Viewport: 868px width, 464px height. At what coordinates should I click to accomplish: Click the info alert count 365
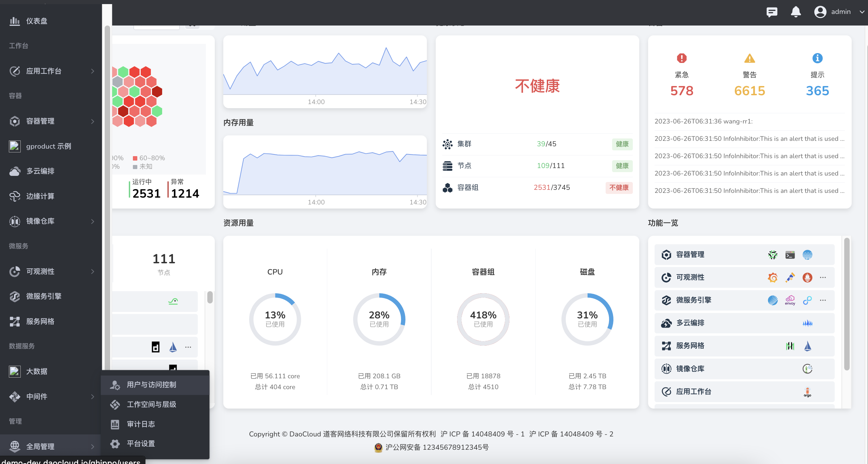click(x=817, y=91)
